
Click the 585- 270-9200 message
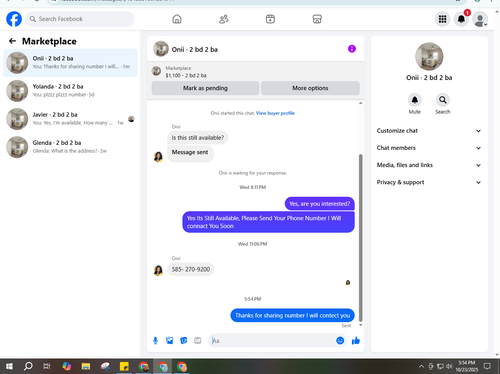pyautogui.click(x=191, y=269)
